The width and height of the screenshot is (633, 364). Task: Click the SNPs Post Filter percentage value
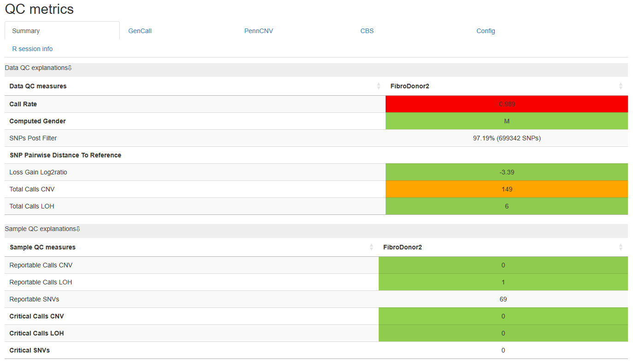[507, 138]
